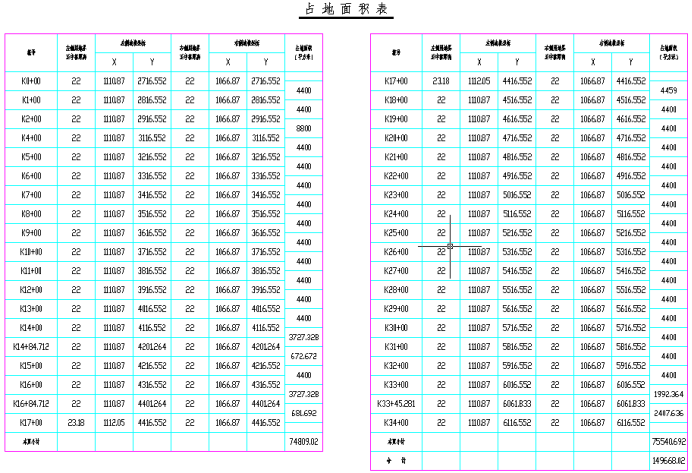Click station cell K31+00
The image size is (692, 473).
click(396, 347)
